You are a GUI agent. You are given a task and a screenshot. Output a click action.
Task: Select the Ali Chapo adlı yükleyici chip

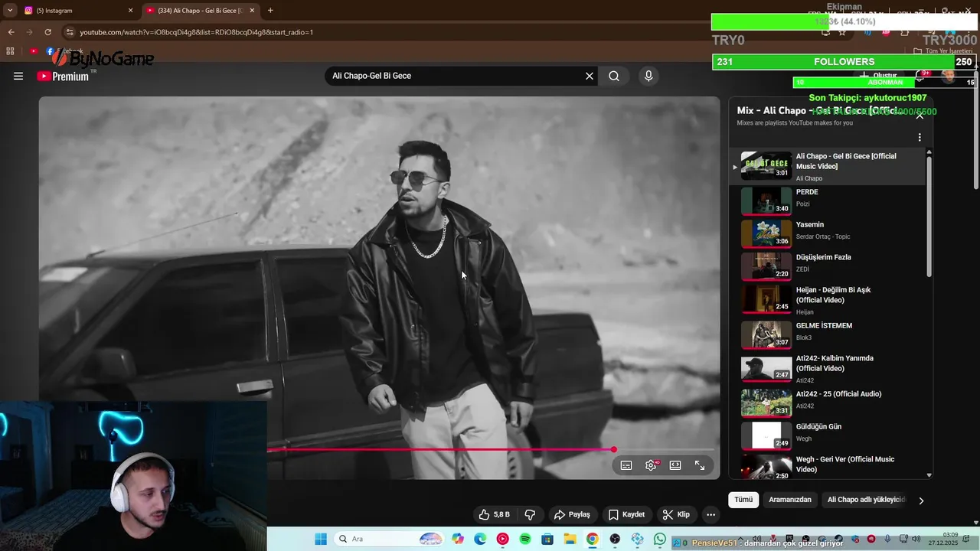(x=865, y=500)
